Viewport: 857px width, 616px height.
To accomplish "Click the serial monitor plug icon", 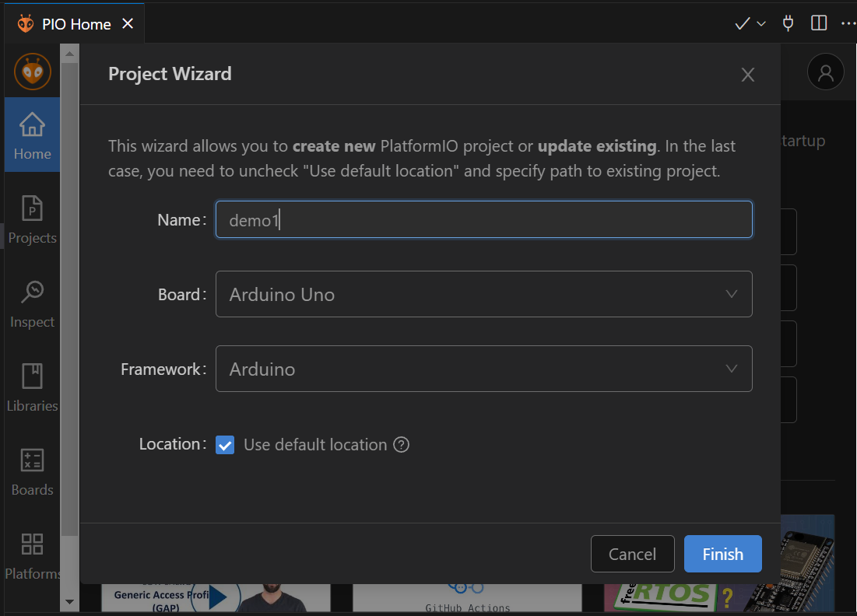I will 788,23.
